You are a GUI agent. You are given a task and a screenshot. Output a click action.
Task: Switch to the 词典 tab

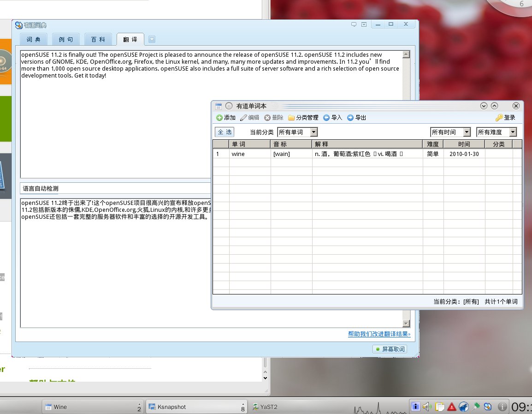33,39
